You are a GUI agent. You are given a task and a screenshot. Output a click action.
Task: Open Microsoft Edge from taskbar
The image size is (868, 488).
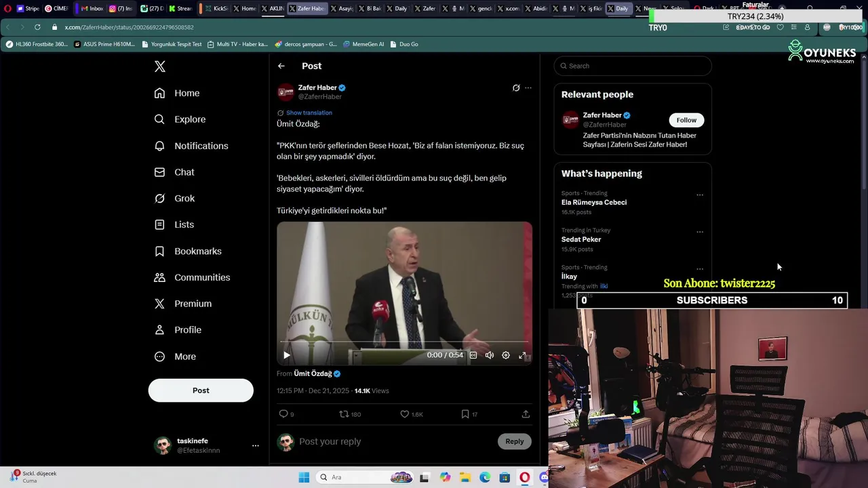(485, 477)
